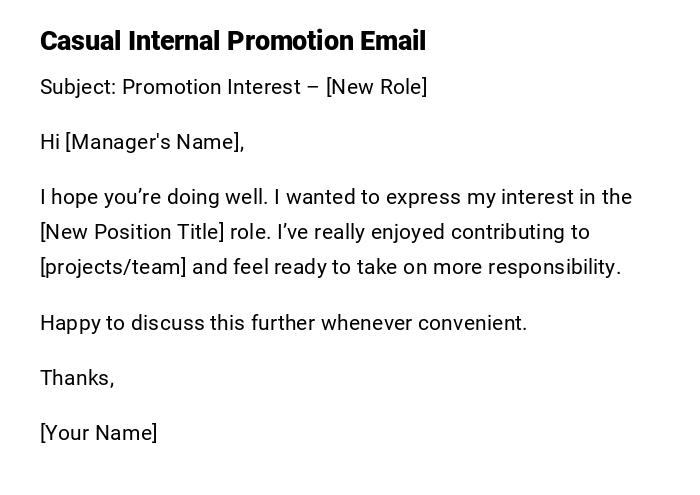Image resolution: width=700 pixels, height=495 pixels.
Task: Click the word 'Casual' in the heading
Action: (x=80, y=41)
